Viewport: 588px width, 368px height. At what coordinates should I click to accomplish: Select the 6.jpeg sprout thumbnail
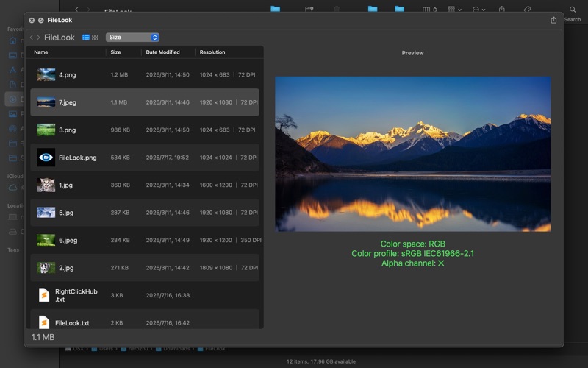[x=46, y=240]
